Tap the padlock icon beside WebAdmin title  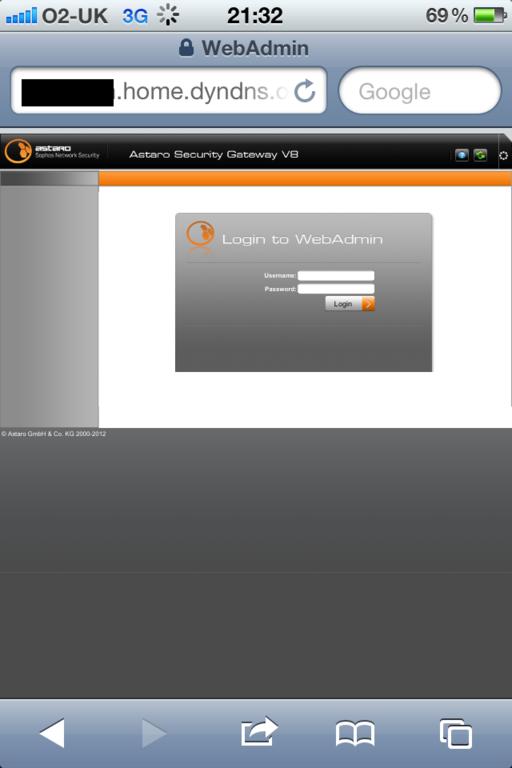[x=186, y=48]
